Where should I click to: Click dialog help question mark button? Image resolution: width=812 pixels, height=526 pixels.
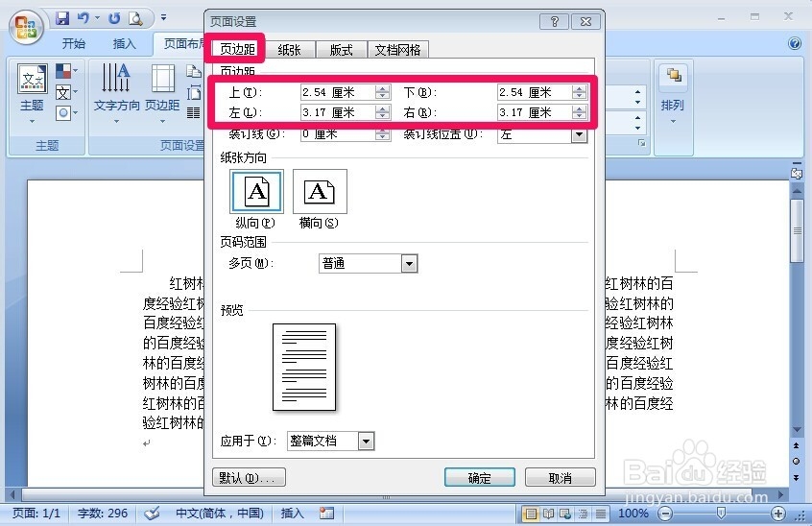tap(554, 21)
